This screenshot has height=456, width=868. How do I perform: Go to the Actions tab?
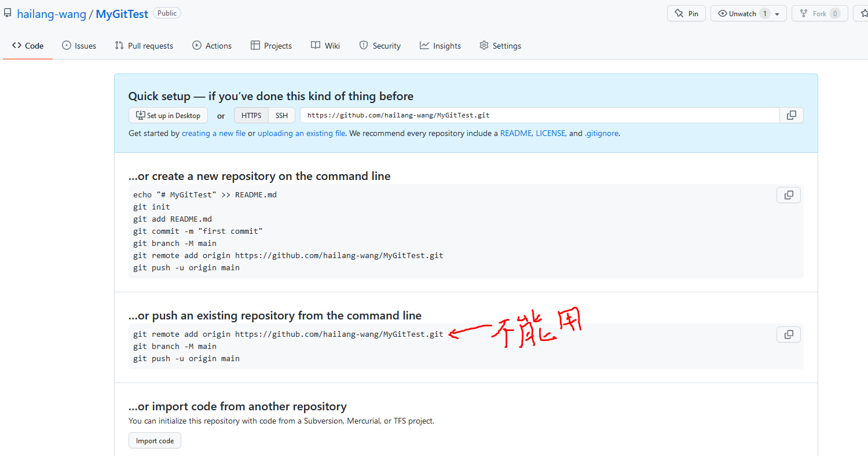click(212, 46)
